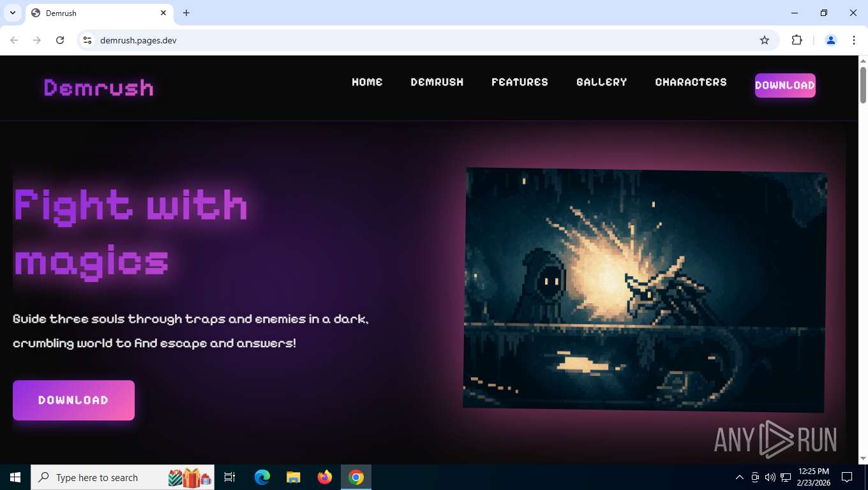Click the browser back arrow

pos(14,40)
